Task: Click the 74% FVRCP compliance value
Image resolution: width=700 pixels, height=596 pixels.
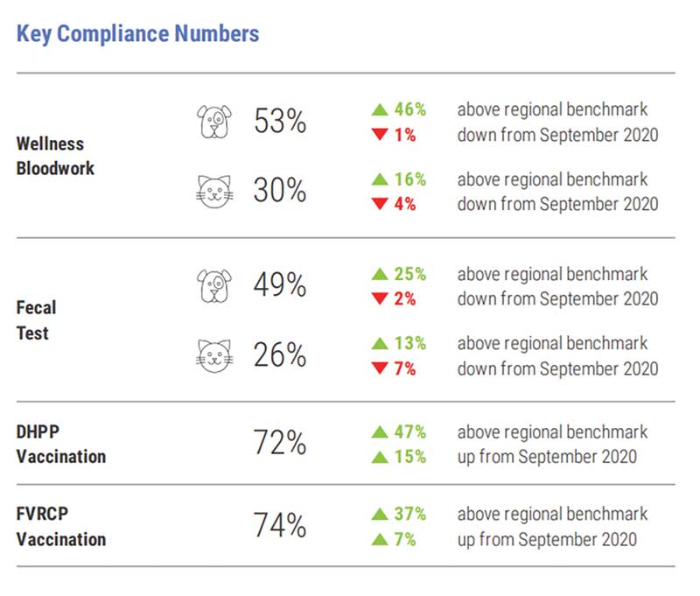Action: pyautogui.click(x=280, y=524)
